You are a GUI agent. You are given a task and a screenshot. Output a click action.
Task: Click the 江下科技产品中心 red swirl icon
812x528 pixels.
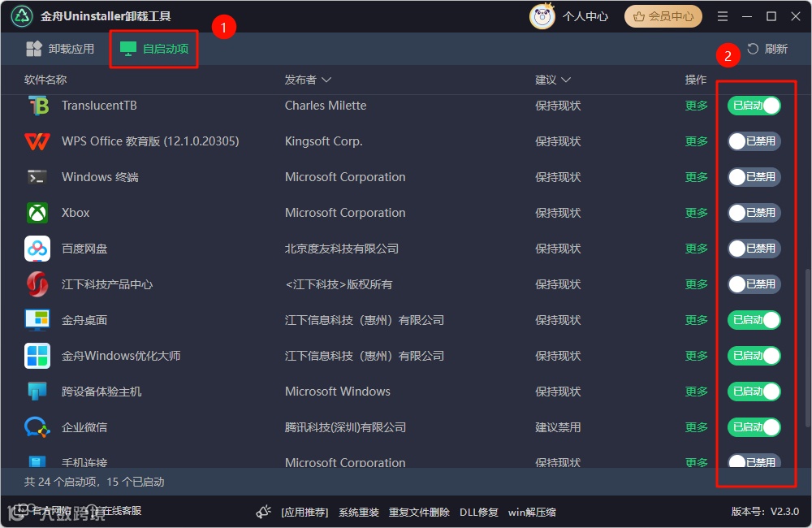[x=37, y=284]
